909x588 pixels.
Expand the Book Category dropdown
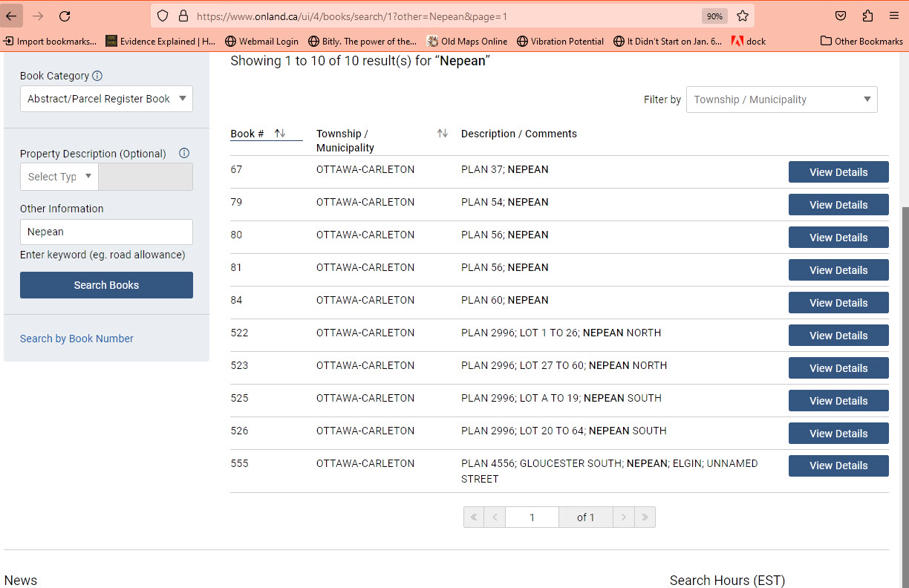click(x=106, y=99)
